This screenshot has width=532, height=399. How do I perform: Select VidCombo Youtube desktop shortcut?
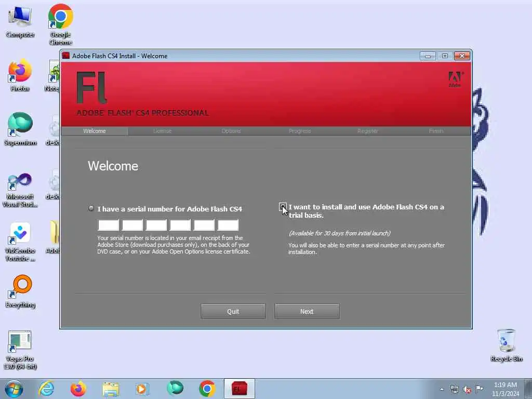pos(20,242)
